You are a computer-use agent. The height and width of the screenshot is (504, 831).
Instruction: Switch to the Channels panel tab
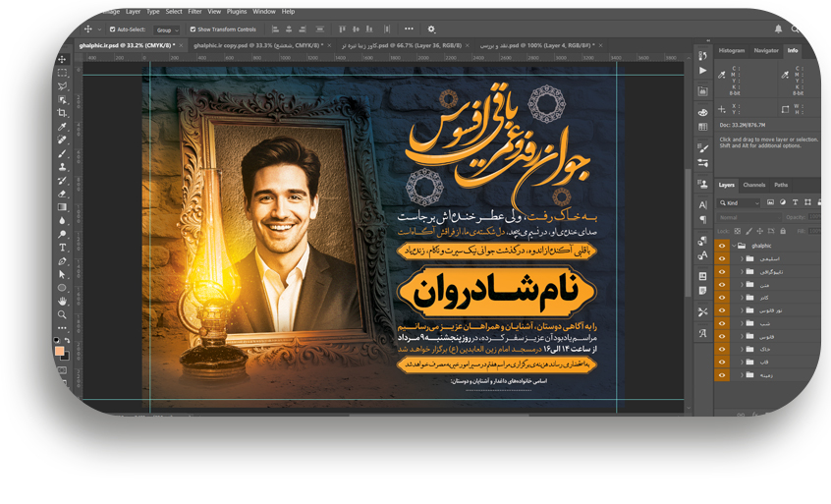coord(753,185)
